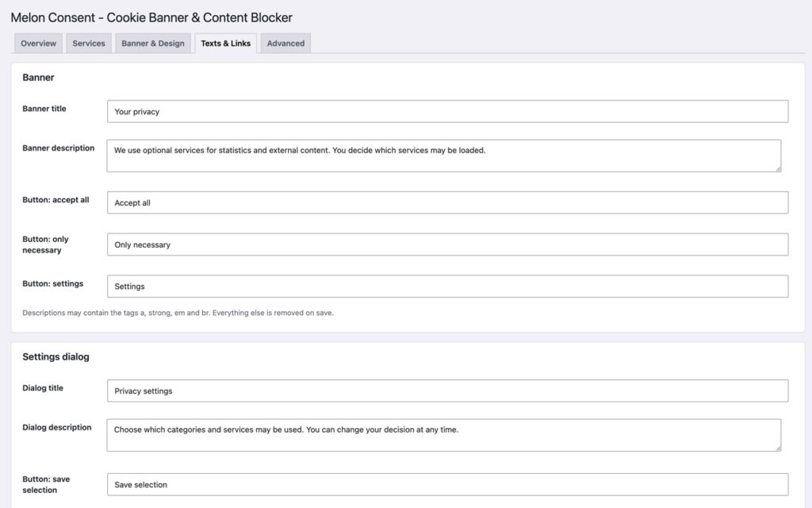The image size is (812, 508).
Task: Click the Button: settings input field
Action: pos(447,286)
